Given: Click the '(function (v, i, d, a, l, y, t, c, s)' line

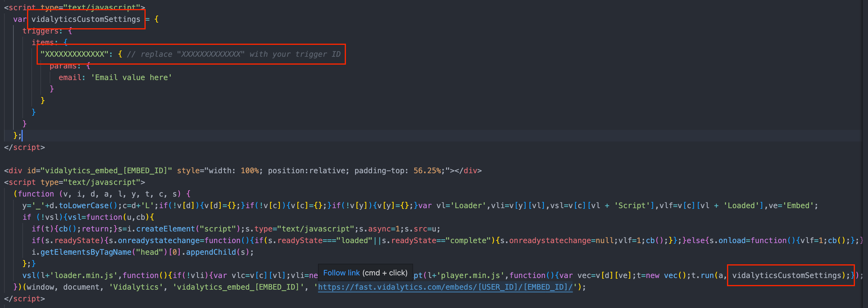Looking at the screenshot, I should click(102, 194).
